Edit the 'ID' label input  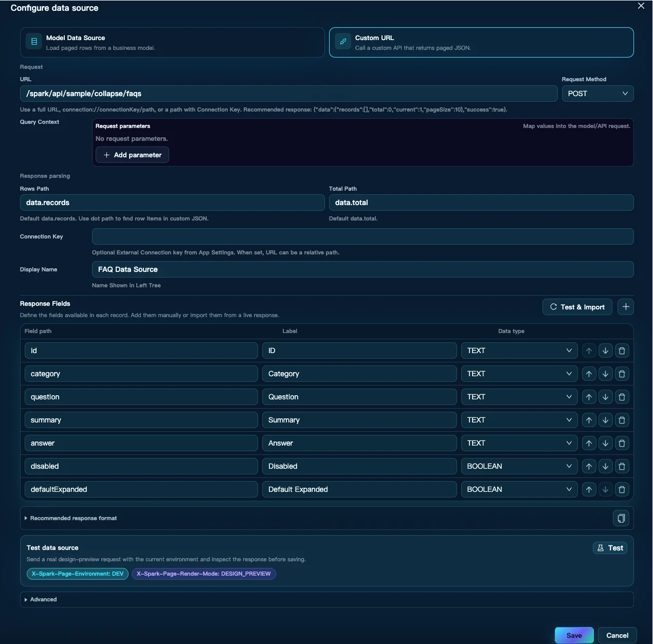(359, 351)
